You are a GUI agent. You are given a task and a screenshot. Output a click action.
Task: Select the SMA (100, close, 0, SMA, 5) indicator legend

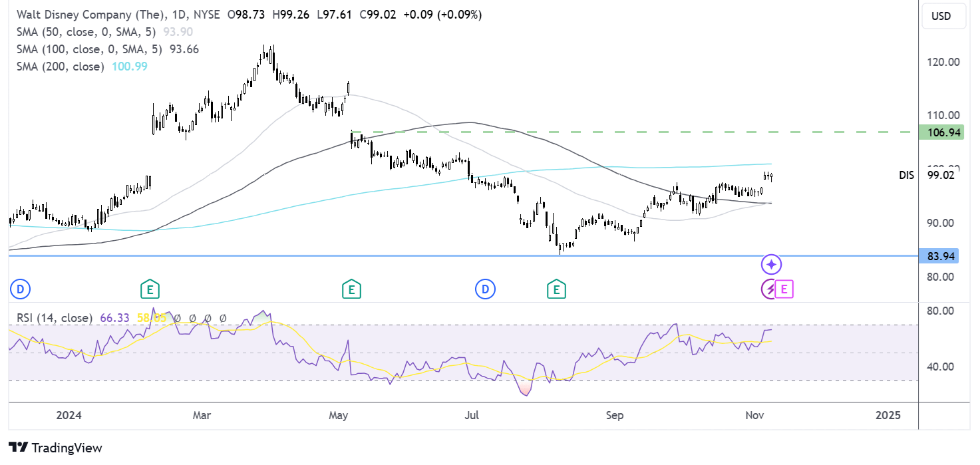pos(89,49)
